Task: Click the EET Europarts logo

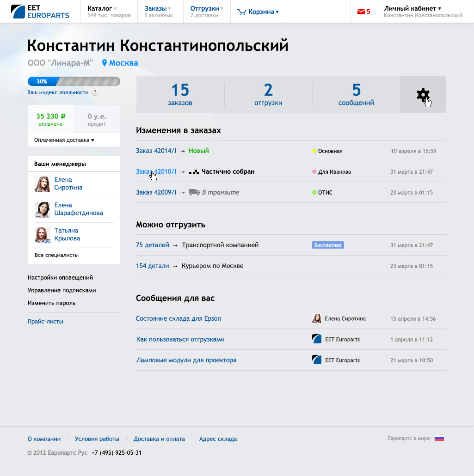Action: (x=40, y=12)
